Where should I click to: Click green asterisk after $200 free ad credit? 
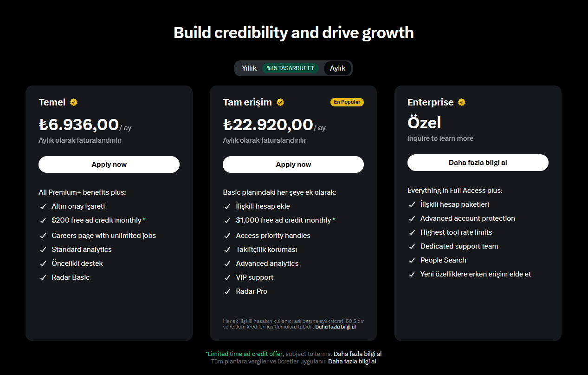coord(144,220)
